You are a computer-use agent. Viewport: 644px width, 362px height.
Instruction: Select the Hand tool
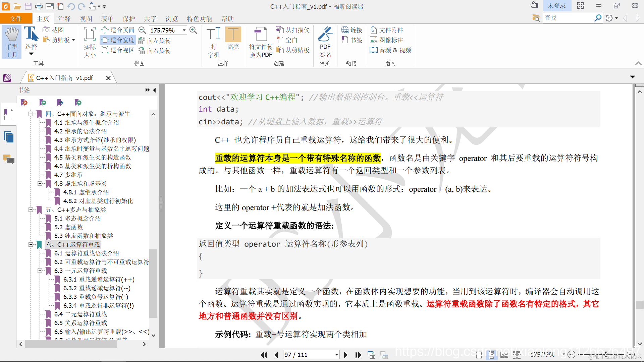tap(12, 42)
